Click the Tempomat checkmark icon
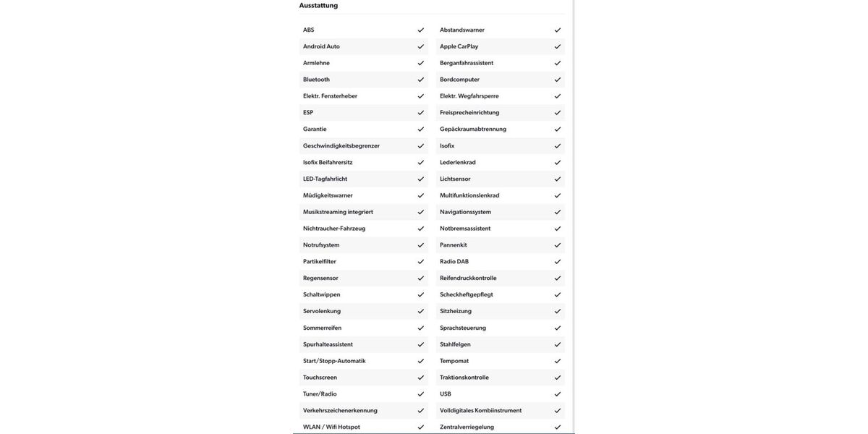Viewport: 868px width, 434px height. click(x=558, y=361)
